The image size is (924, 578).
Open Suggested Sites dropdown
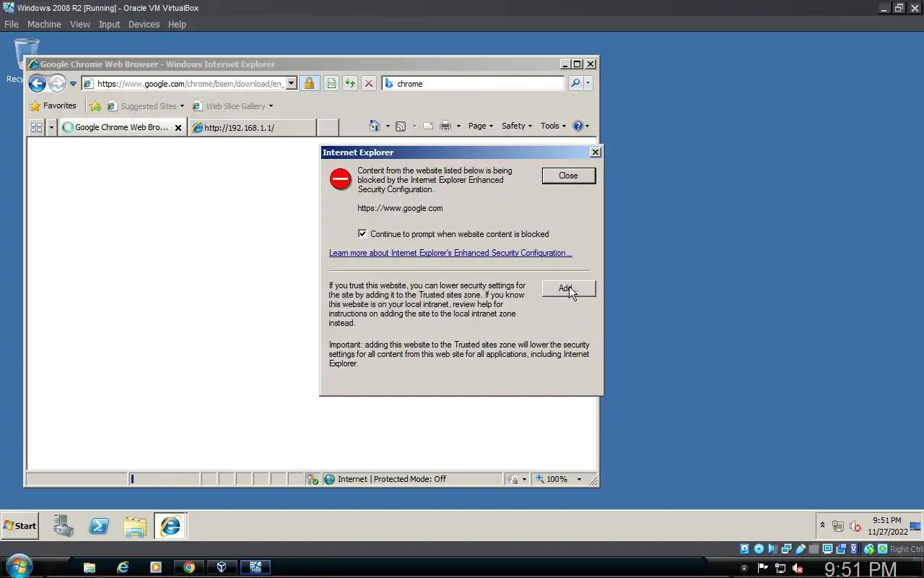(x=145, y=106)
